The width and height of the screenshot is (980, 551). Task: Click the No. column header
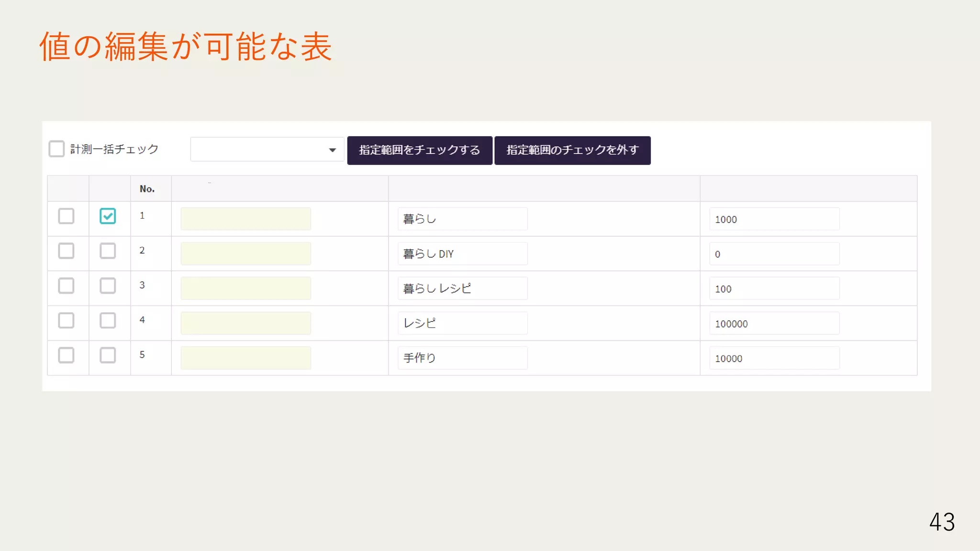point(147,188)
